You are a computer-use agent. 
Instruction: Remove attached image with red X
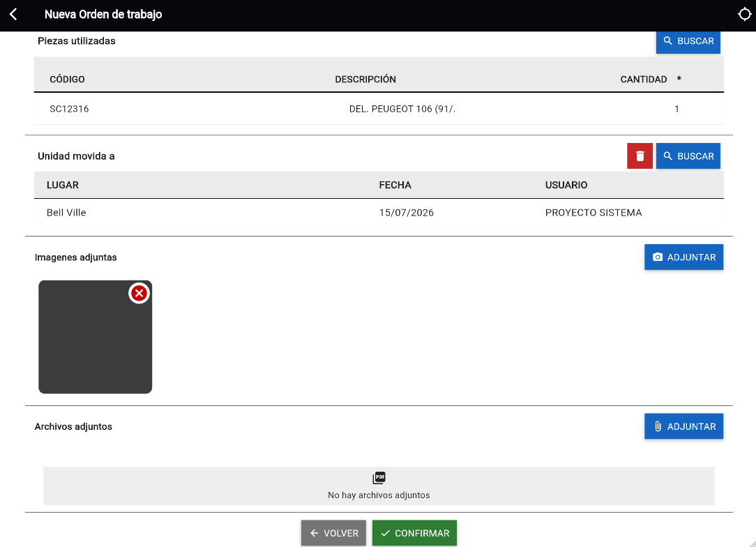click(x=139, y=293)
